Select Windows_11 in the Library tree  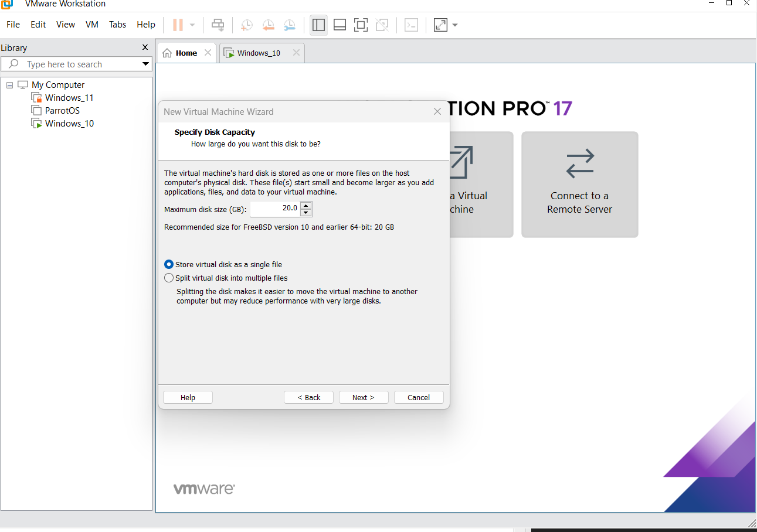(x=69, y=97)
